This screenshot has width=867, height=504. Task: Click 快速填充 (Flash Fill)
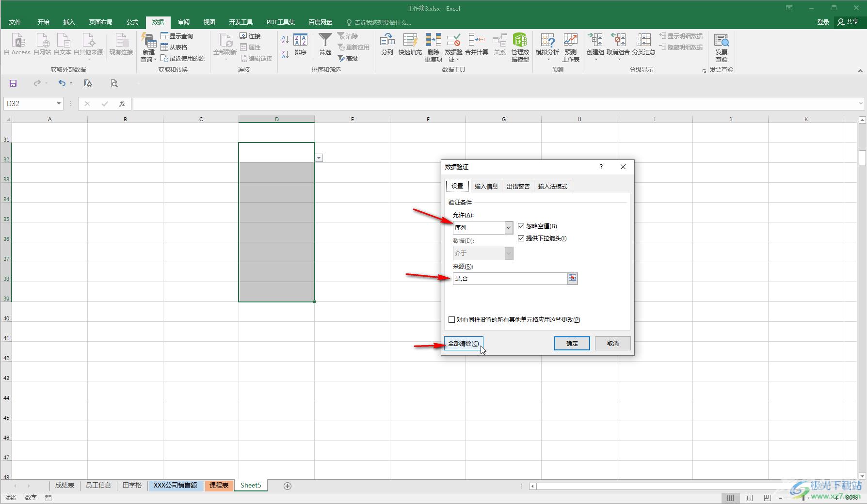[410, 44]
